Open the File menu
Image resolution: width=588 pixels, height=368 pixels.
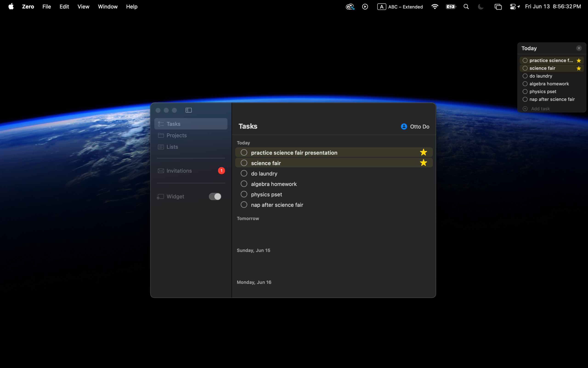[47, 7]
